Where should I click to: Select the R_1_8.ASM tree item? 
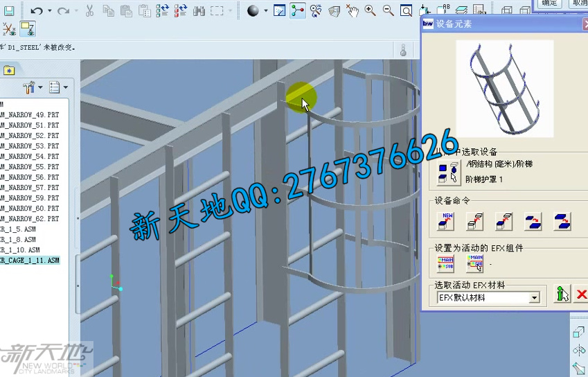point(18,239)
